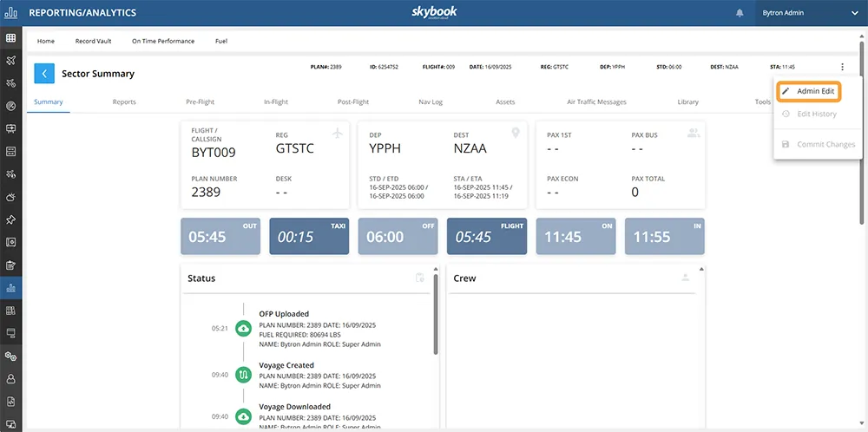The width and height of the screenshot is (868, 432).
Task: Open the grid icon in left sidebar
Action: pyautogui.click(x=10, y=37)
